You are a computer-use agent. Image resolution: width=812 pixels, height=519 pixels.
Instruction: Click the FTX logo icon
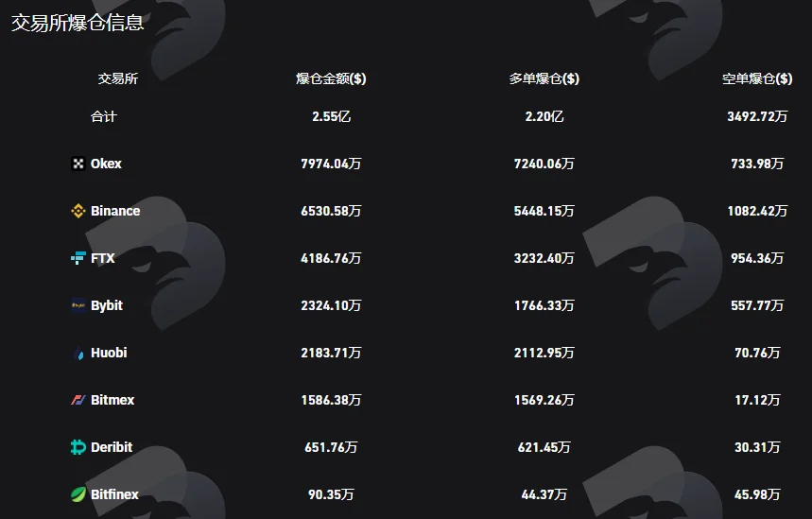coord(78,258)
